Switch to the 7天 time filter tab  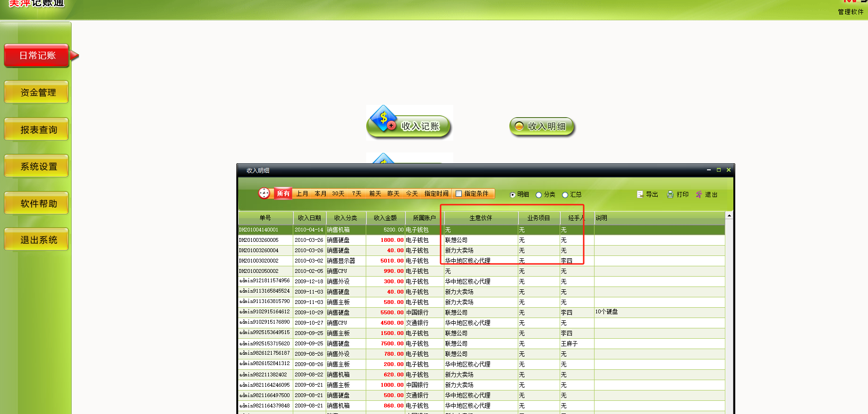click(357, 194)
